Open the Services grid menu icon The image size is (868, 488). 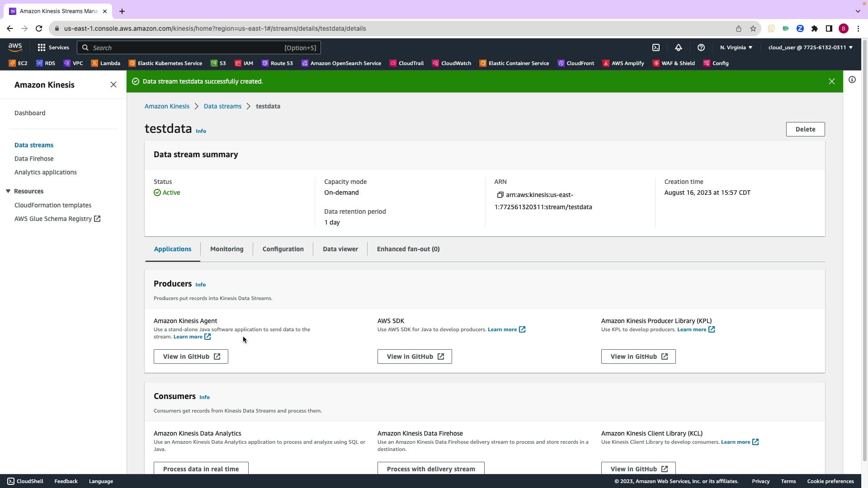42,47
